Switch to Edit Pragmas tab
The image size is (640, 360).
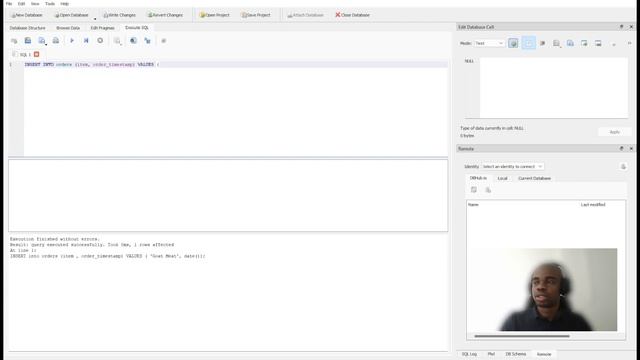pos(102,28)
